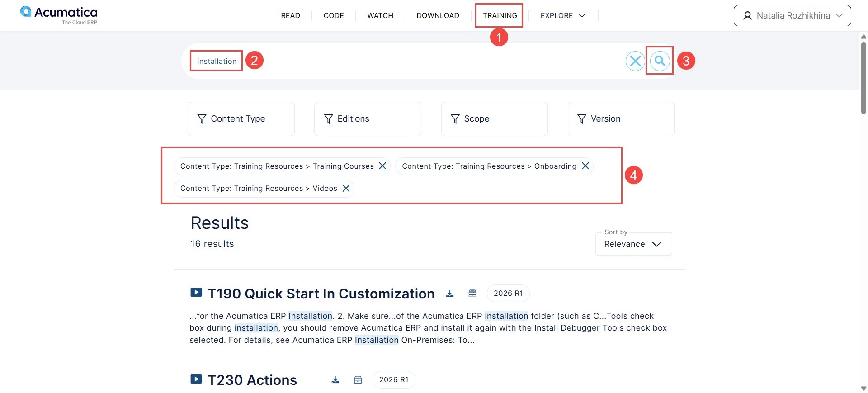Clear the search field with the X icon

(x=635, y=61)
